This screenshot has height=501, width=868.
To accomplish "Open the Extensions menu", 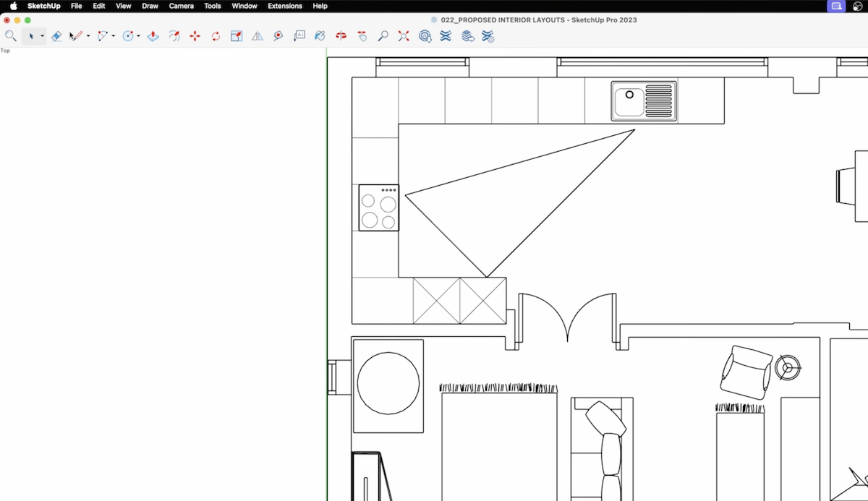I will tap(285, 6).
